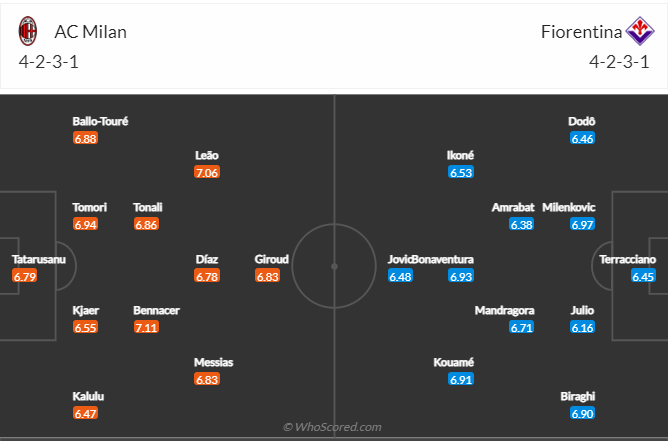Select goalkeeper Terracciano
The image size is (671, 441).
point(627,259)
